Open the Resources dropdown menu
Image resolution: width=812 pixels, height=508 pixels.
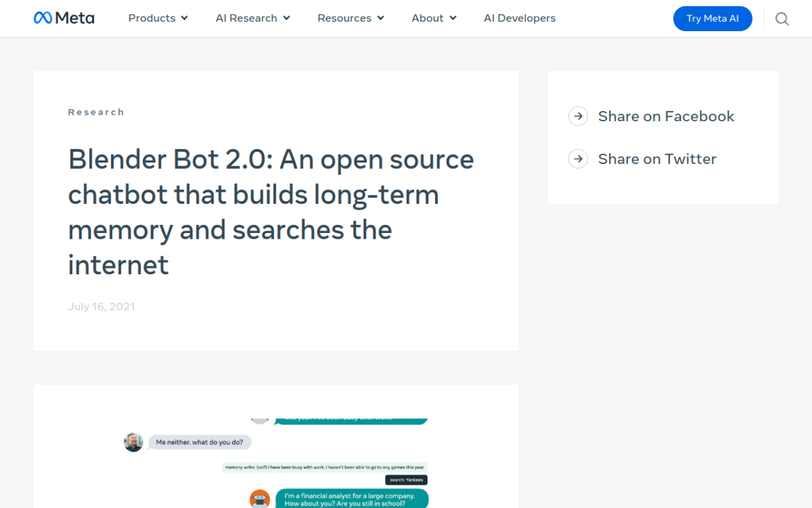[x=351, y=18]
